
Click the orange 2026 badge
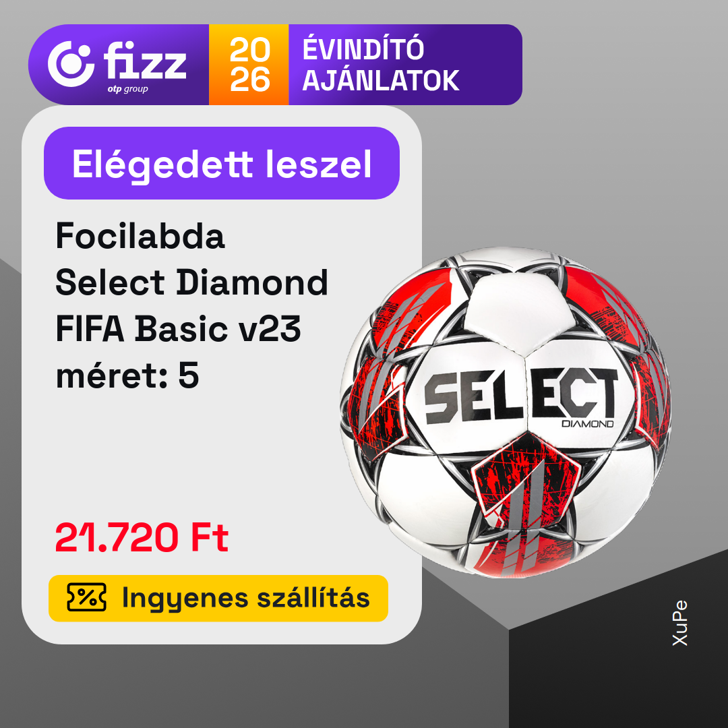point(249,65)
